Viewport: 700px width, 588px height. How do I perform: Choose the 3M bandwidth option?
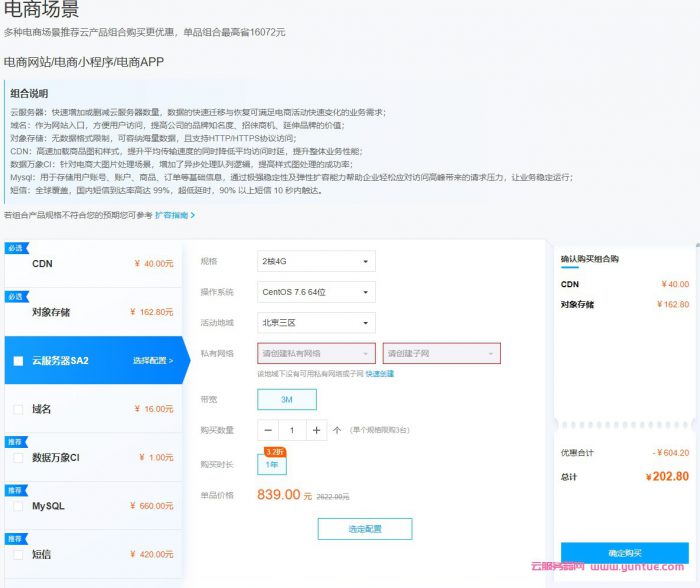286,399
